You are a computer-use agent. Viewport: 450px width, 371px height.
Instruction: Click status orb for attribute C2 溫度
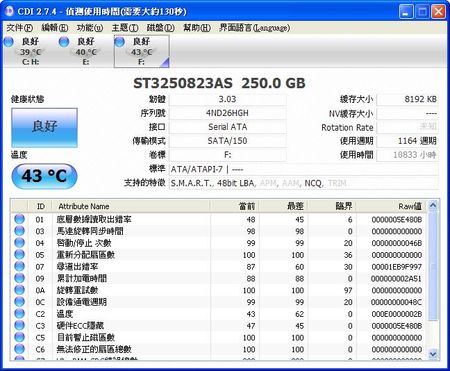pyautogui.click(x=20, y=314)
